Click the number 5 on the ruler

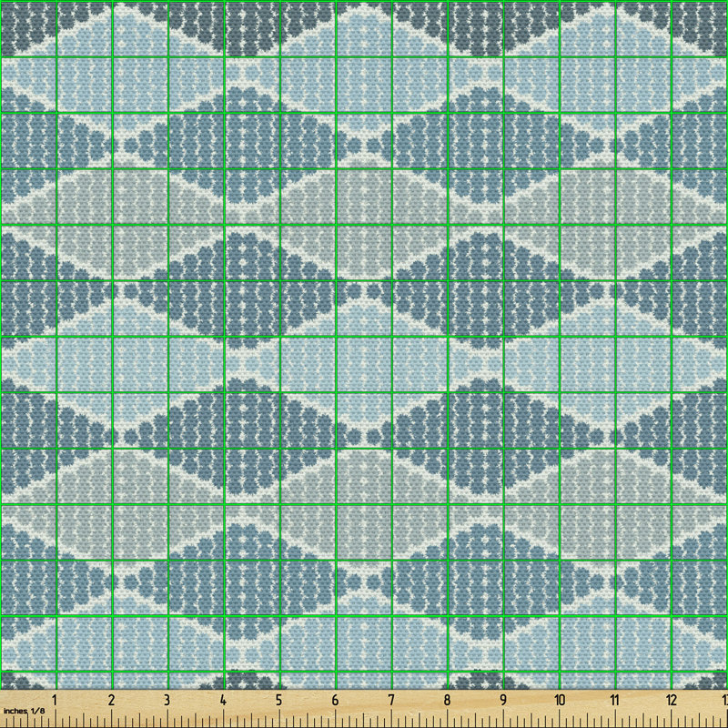click(278, 700)
